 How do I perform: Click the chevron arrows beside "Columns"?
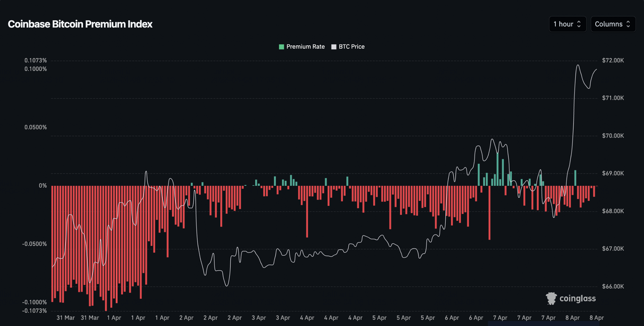tap(628, 24)
